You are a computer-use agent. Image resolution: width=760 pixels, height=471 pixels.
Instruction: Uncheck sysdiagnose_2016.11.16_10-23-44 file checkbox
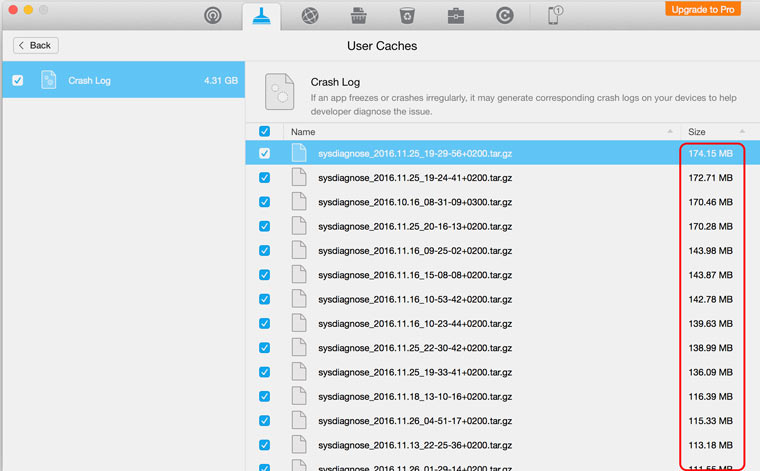[x=264, y=323]
